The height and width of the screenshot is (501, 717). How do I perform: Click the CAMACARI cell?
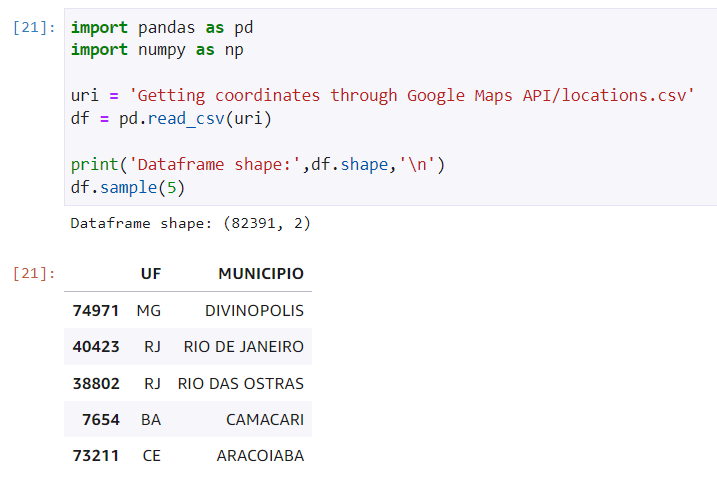click(x=265, y=420)
